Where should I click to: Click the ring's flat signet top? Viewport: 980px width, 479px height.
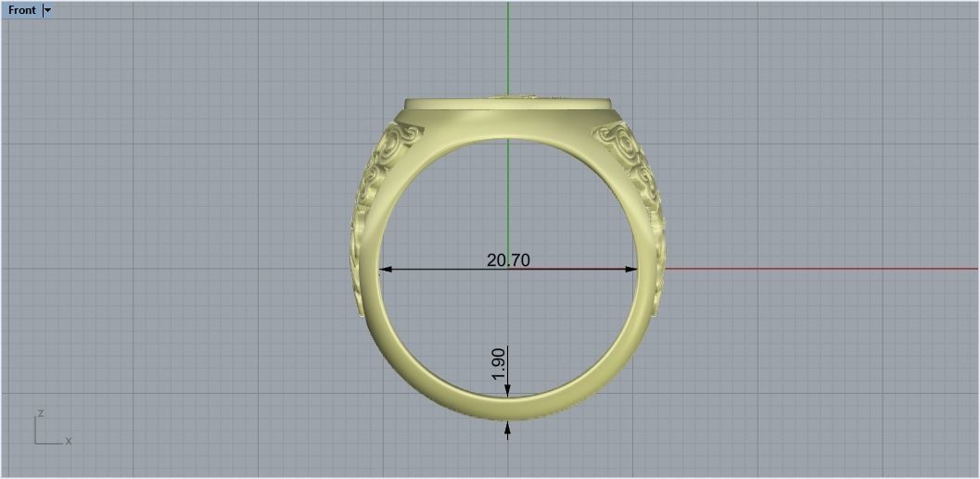point(508,103)
